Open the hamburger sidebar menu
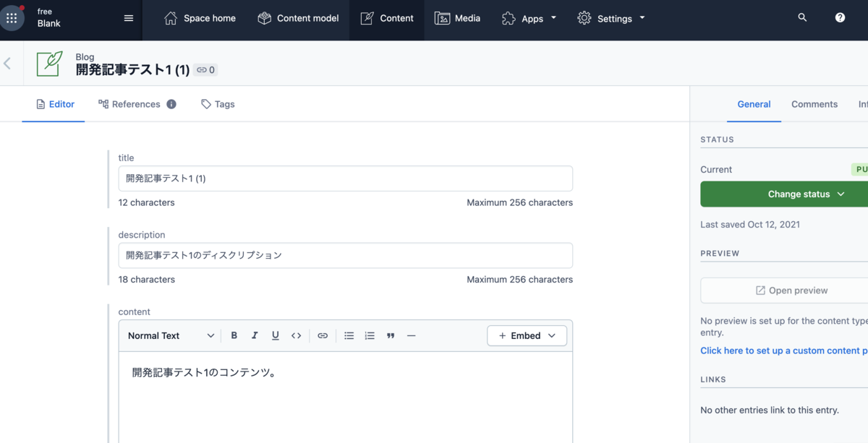The height and width of the screenshot is (443, 868). coord(129,18)
